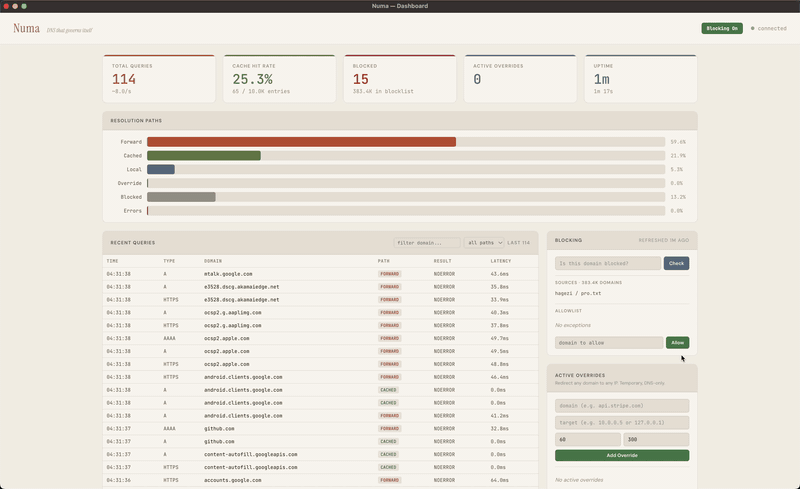Click the Forward resolution path bar
This screenshot has height=489, width=800.
(x=301, y=142)
